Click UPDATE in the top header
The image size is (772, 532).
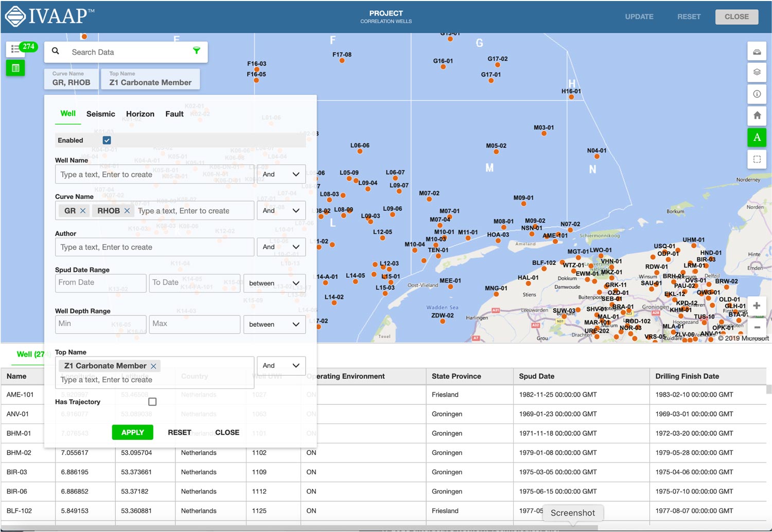tap(639, 16)
